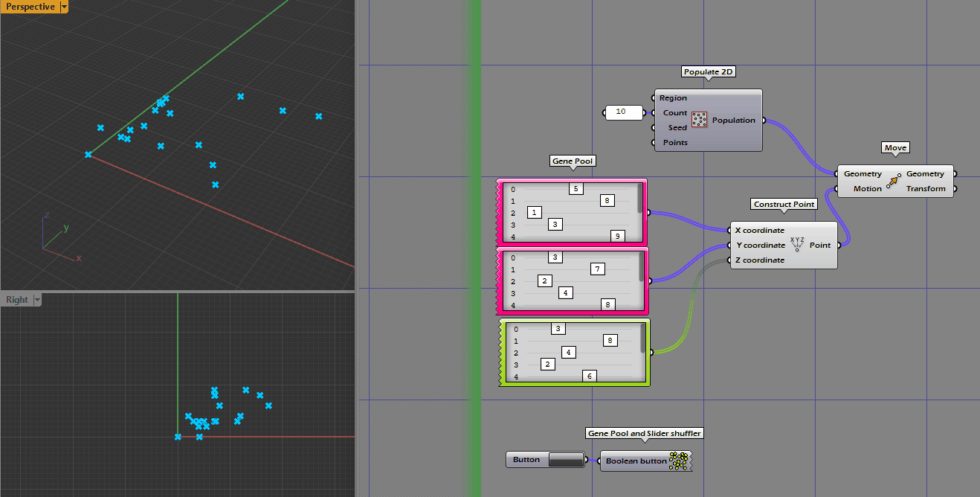The width and height of the screenshot is (980, 497).
Task: Click the Y coordinate input on Construct Point
Action: 760,246
